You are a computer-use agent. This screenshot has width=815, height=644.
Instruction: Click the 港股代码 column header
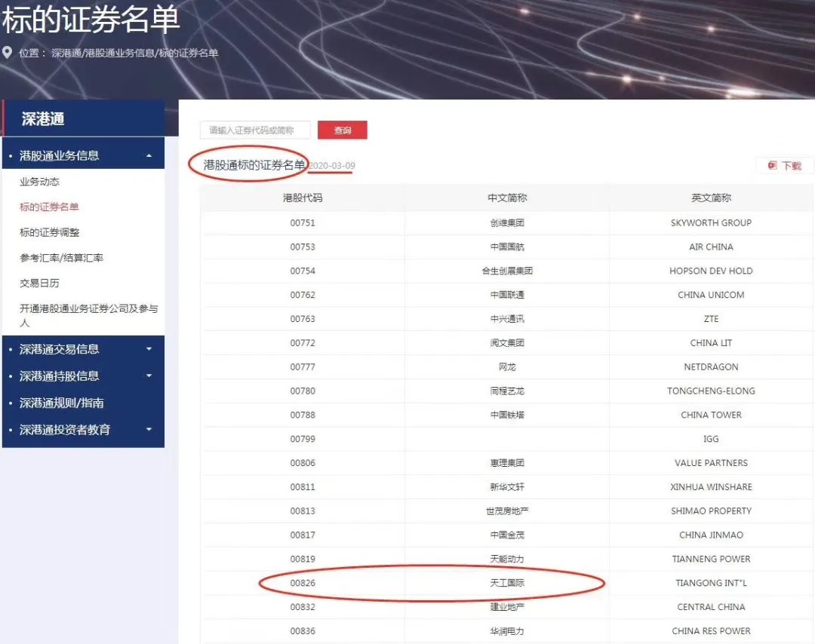point(302,198)
